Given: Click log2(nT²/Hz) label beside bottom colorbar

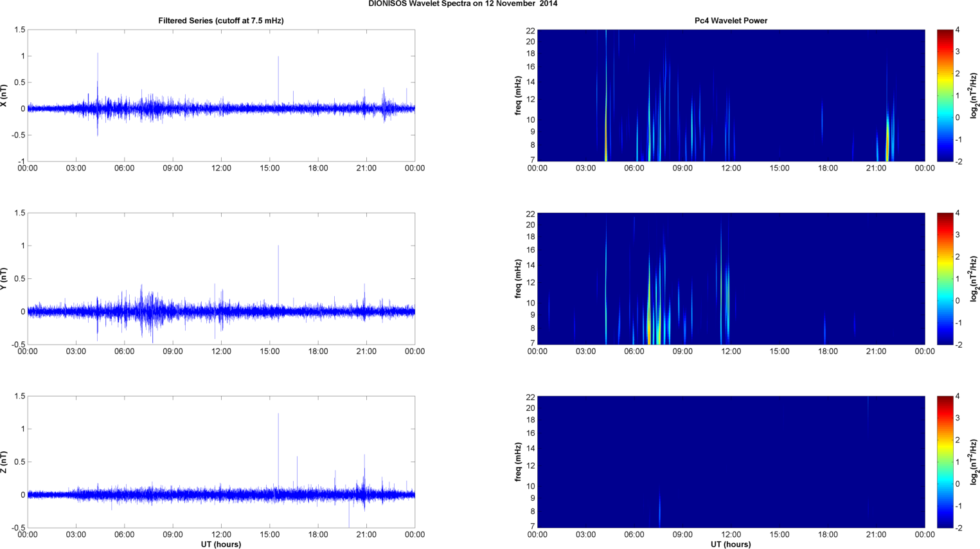Looking at the screenshot, I should coord(974,462).
